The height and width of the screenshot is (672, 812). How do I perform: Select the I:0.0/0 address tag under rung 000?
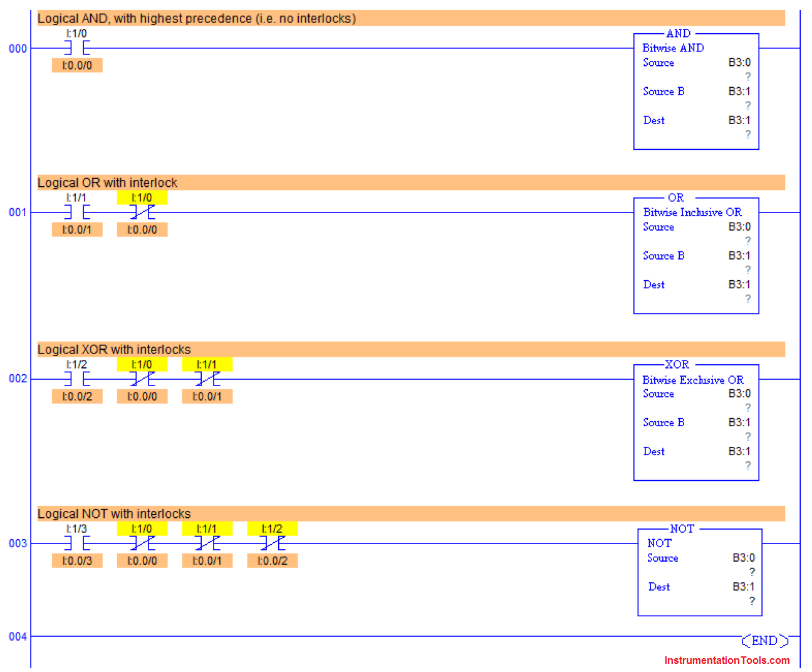click(76, 65)
